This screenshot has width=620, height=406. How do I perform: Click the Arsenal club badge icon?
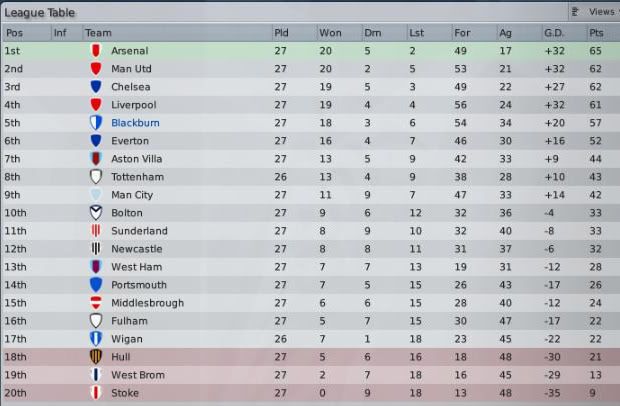pyautogui.click(x=96, y=50)
